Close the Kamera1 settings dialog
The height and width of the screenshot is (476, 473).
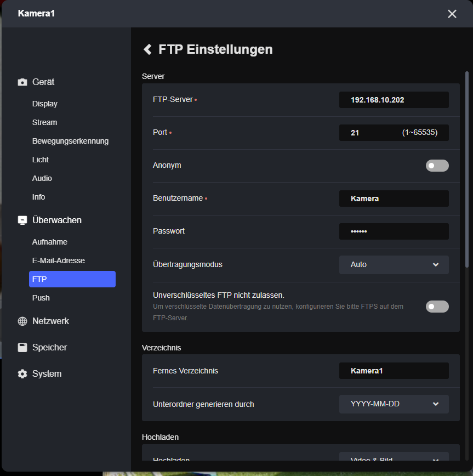[x=452, y=14]
